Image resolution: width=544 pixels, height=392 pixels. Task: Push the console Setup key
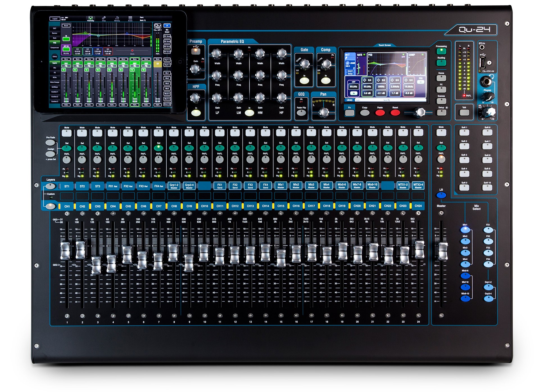click(x=441, y=112)
